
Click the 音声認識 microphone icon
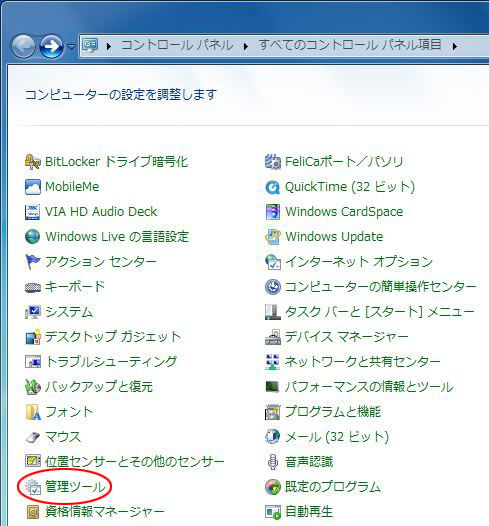[273, 462]
